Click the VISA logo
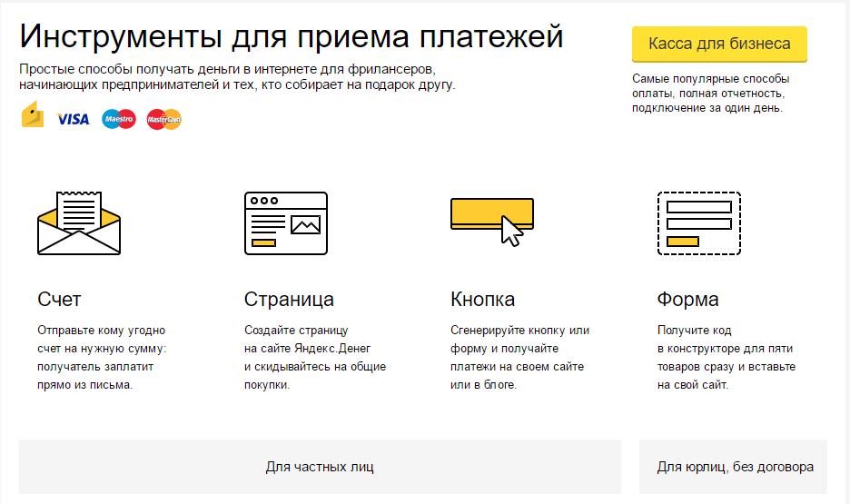 click(73, 119)
